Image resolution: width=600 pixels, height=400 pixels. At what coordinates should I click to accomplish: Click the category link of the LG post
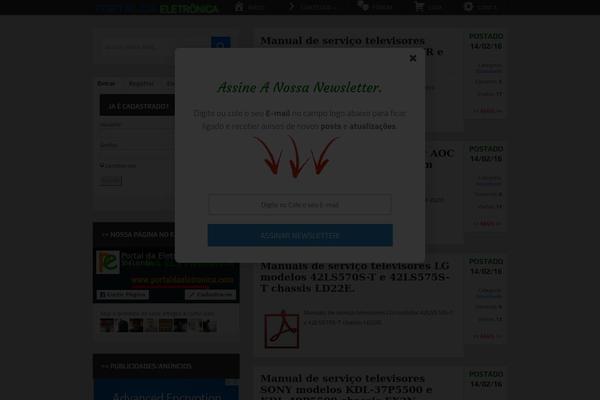(489, 296)
